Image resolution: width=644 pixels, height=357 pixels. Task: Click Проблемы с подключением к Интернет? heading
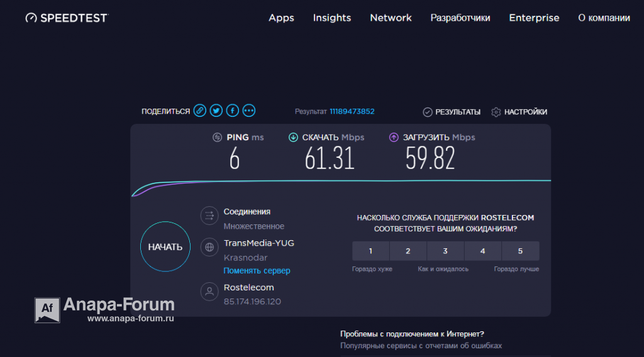point(412,334)
